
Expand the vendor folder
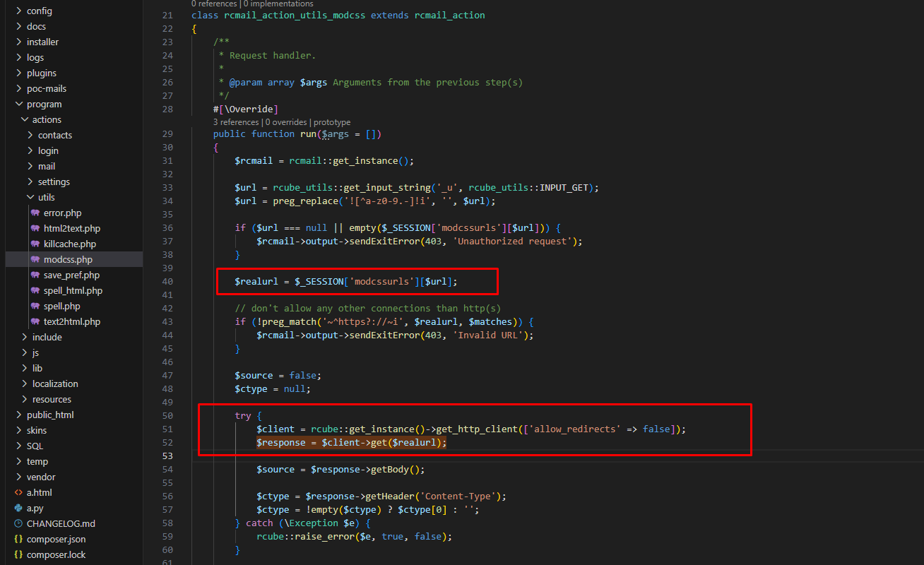click(x=19, y=477)
